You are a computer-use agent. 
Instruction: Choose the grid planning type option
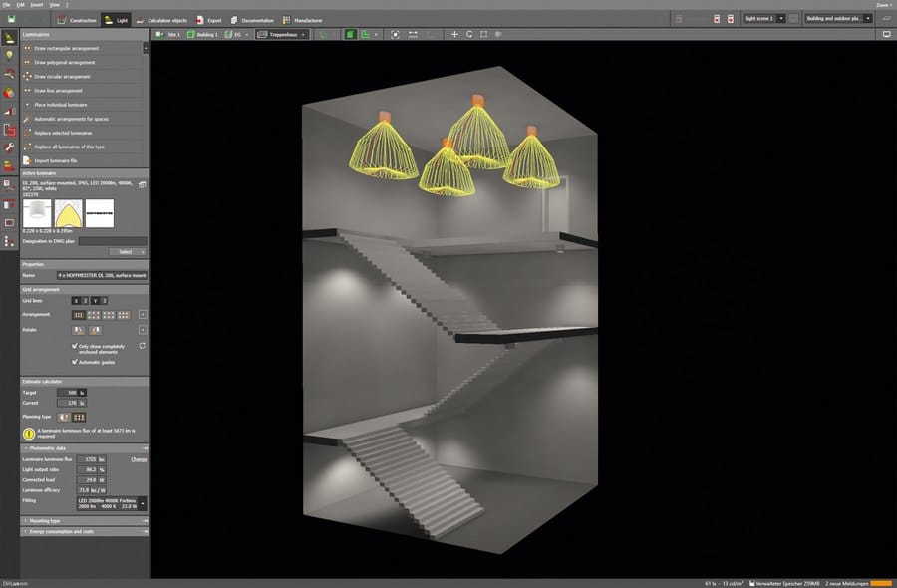[x=79, y=417]
